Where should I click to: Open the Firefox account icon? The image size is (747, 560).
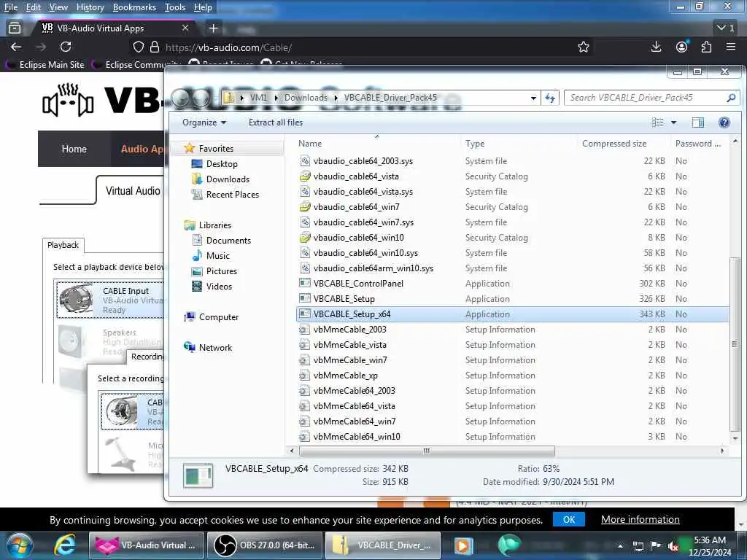[x=682, y=47]
